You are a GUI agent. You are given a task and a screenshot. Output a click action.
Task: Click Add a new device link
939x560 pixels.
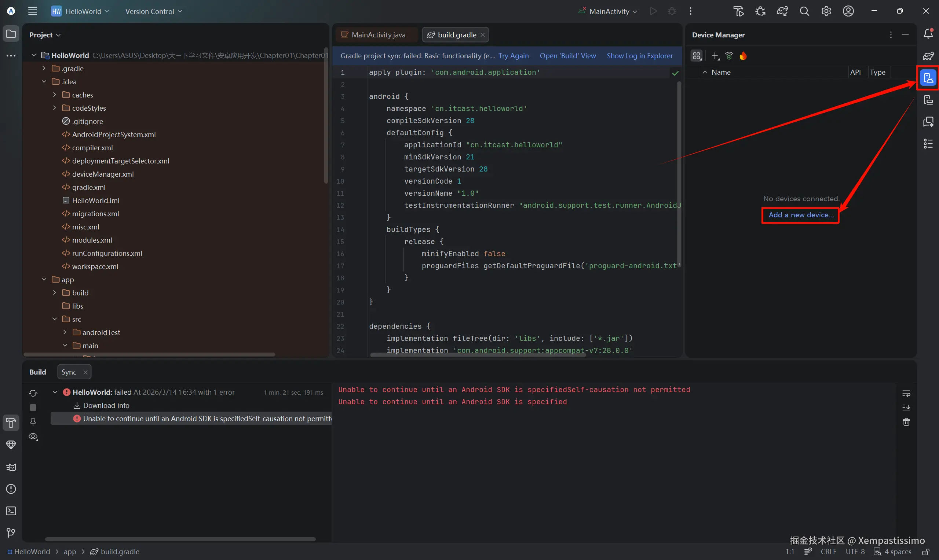pos(800,215)
